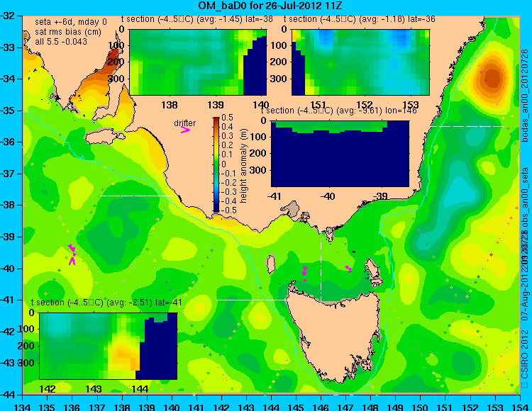Open the lat=-36 temperature section plot
Viewport: 532px width, 411px height.
click(x=360, y=62)
